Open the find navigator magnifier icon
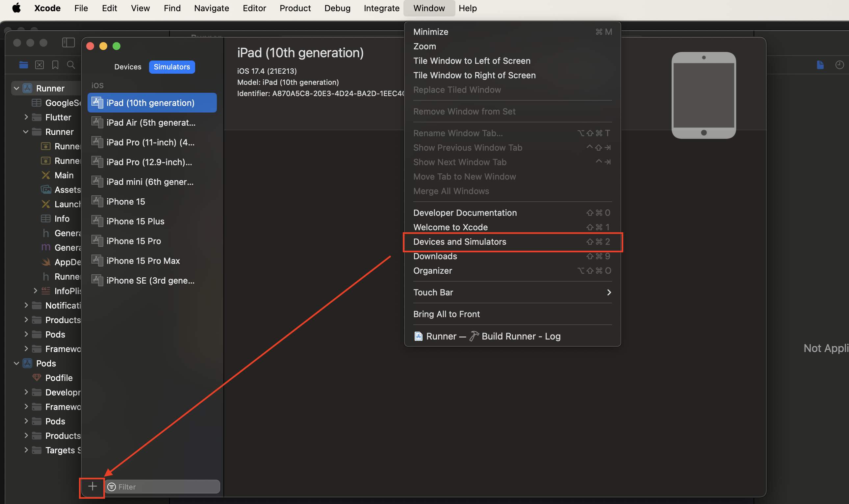 (x=71, y=64)
